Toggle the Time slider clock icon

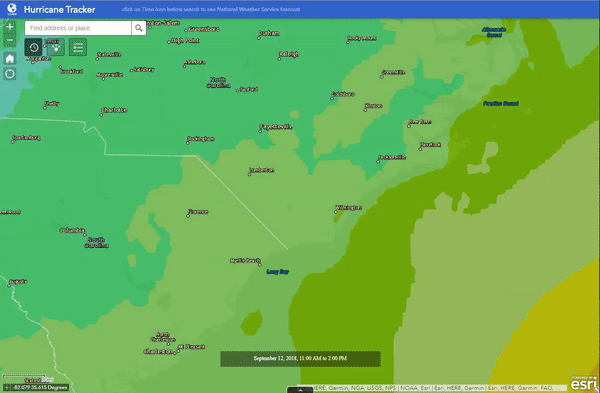click(x=34, y=47)
